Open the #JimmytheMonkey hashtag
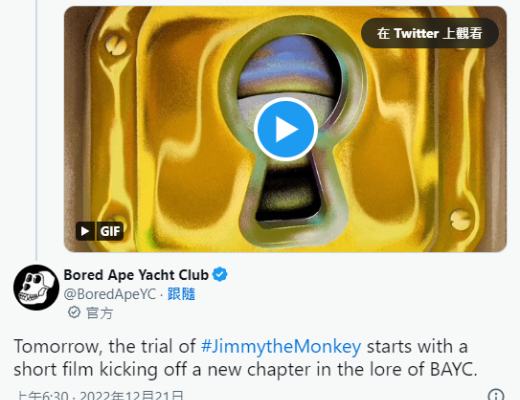Screen dimensions: 520x400 [x=281, y=347]
